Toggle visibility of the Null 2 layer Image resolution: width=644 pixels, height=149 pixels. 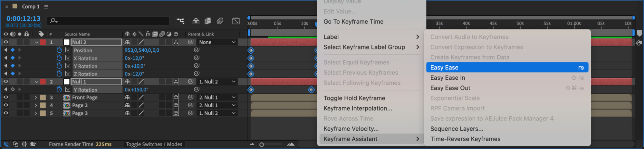6,42
